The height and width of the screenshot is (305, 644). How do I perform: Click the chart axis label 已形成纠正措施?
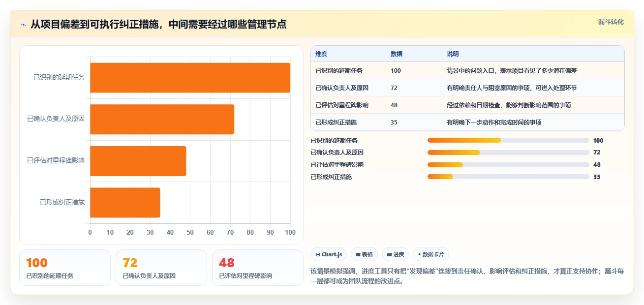pos(62,202)
